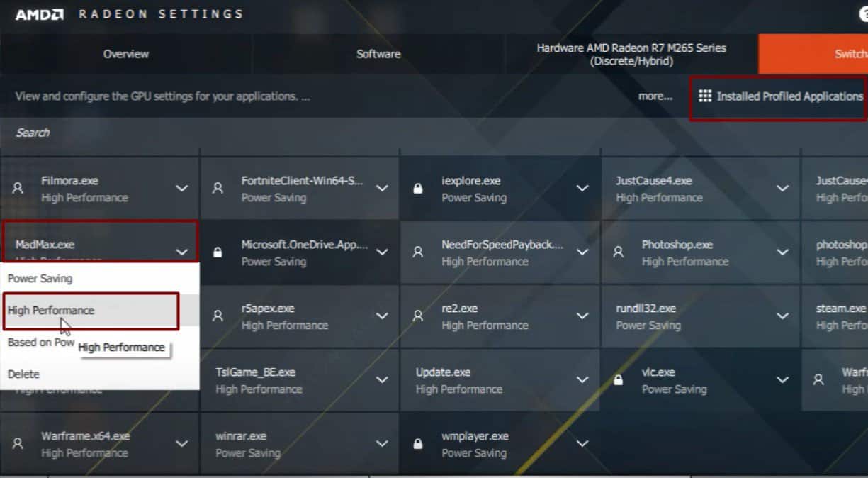Open JustCause4.exe dropdown chevron

pyautogui.click(x=782, y=189)
